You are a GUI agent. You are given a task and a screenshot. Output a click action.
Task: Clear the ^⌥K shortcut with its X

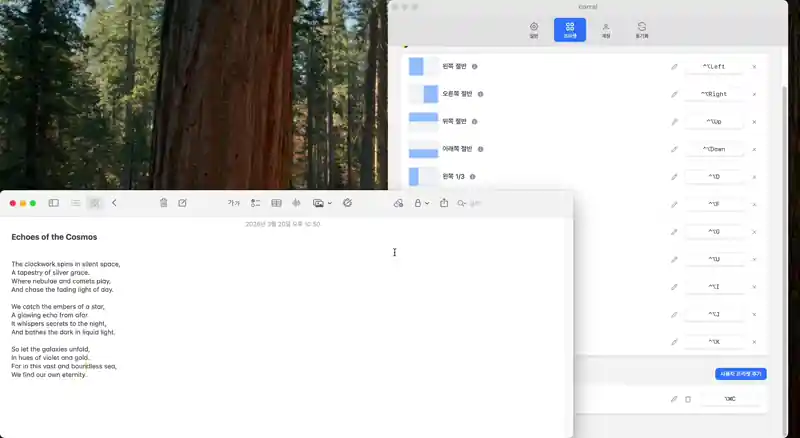coord(754,342)
